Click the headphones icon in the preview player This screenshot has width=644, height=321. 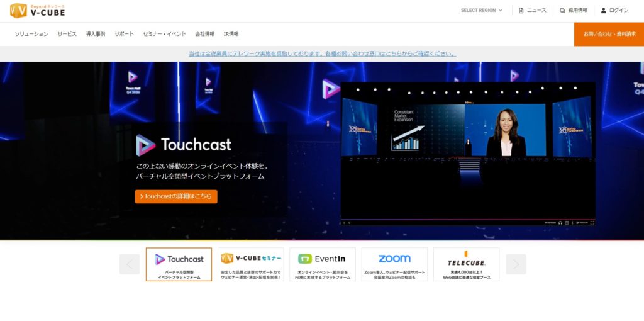tap(560, 223)
